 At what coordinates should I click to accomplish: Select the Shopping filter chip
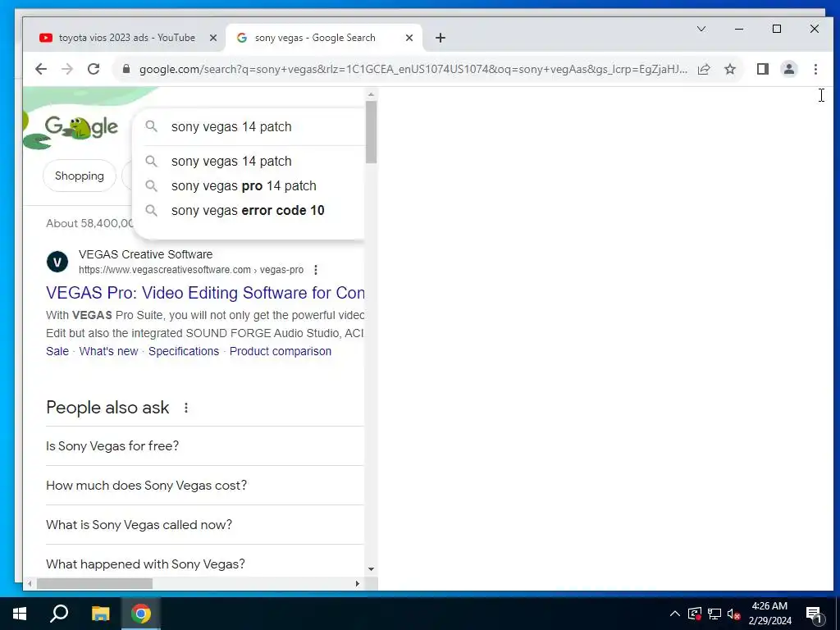click(x=80, y=176)
